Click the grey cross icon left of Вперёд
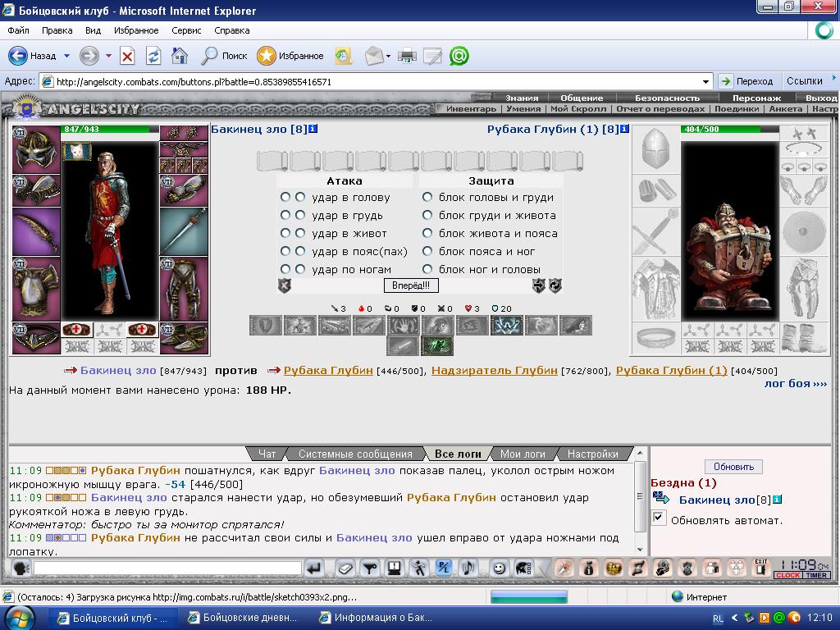 coord(285,285)
